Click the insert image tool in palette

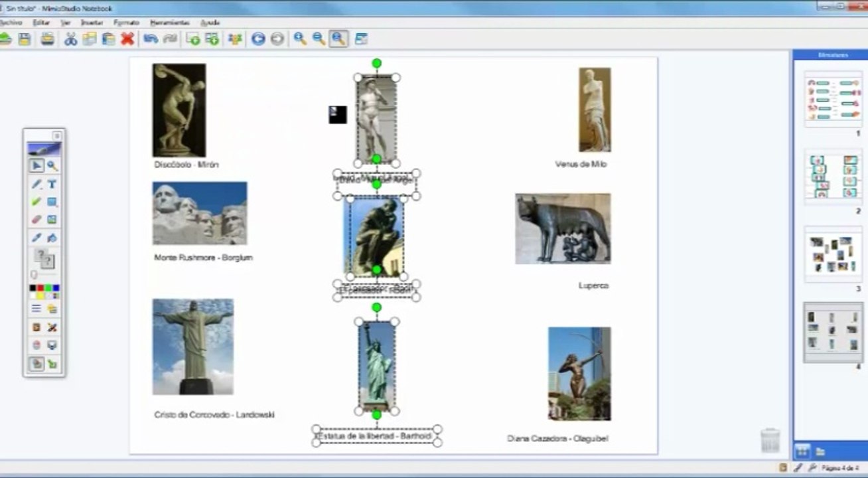52,220
